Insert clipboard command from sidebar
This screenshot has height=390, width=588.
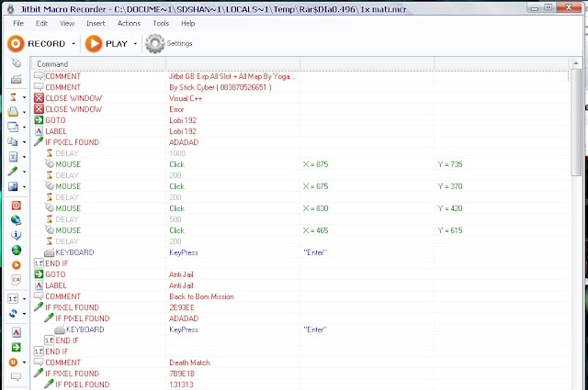point(13,141)
